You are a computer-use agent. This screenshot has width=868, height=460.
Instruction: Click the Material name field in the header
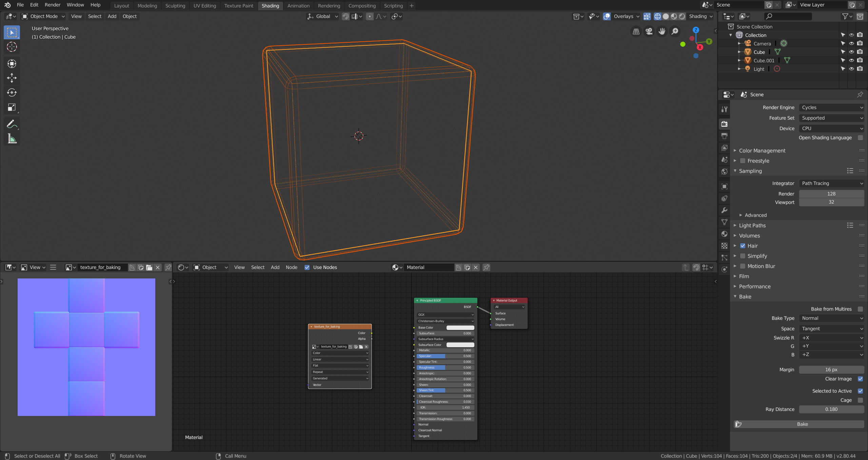(428, 267)
